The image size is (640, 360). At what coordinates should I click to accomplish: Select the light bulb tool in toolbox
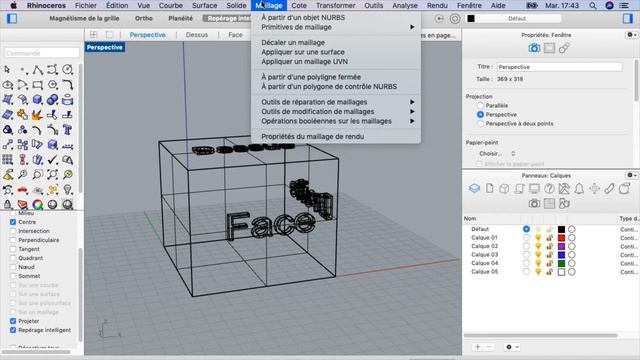pos(68,190)
